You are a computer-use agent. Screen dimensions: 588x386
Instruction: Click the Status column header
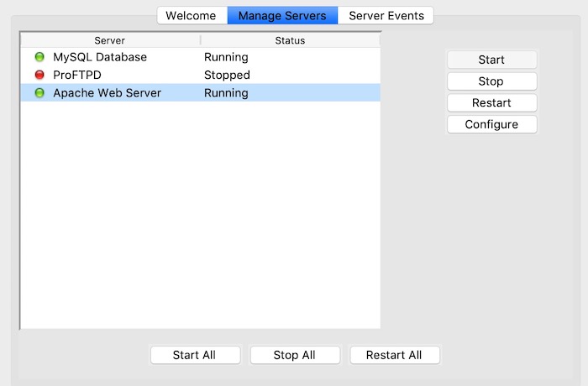[x=290, y=40]
